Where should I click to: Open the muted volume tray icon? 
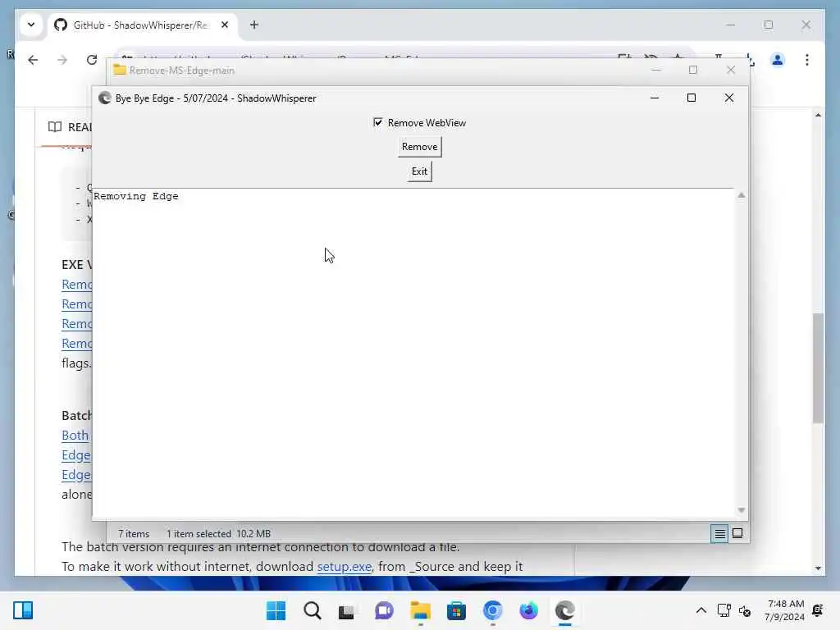745,610
